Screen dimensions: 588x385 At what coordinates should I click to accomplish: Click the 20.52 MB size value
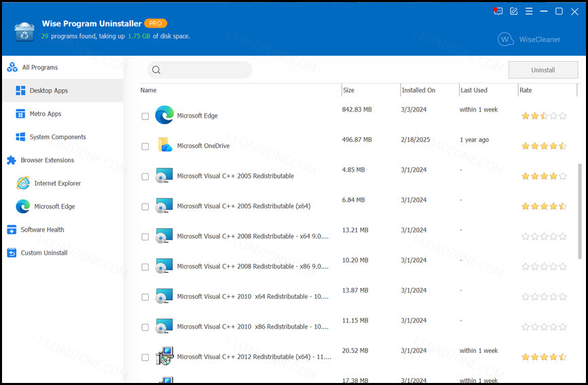coord(355,350)
